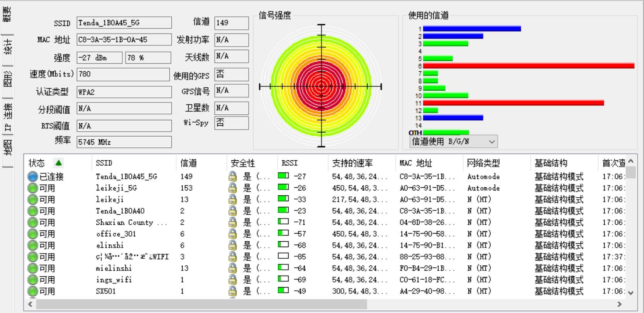Sort the list by the 安全性 column header
Screen dimensions: 644x313
tap(252, 163)
